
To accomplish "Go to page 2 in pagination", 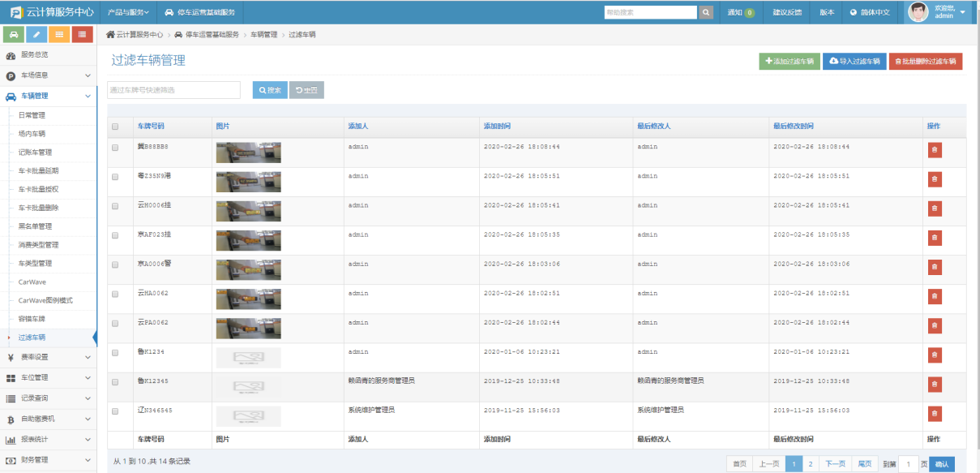I will (810, 464).
